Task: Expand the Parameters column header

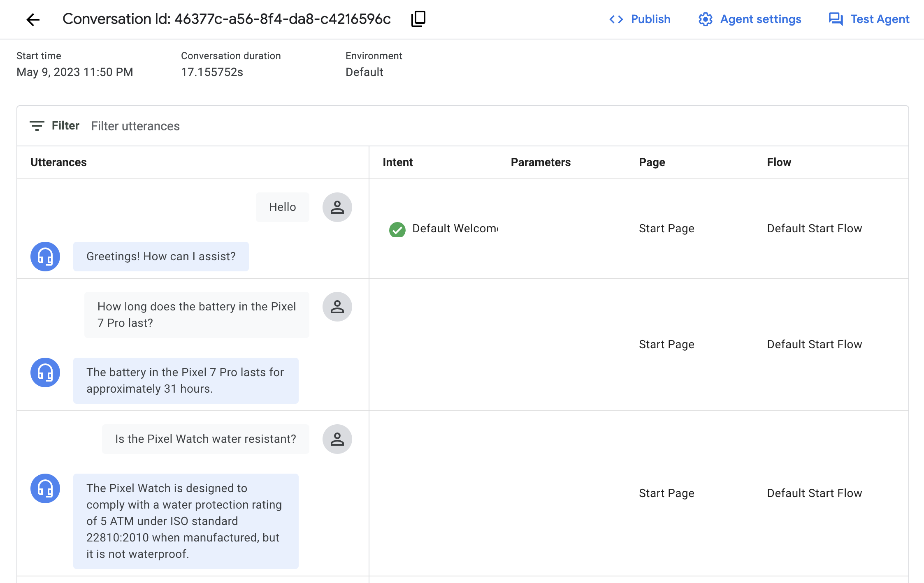Action: click(x=541, y=162)
